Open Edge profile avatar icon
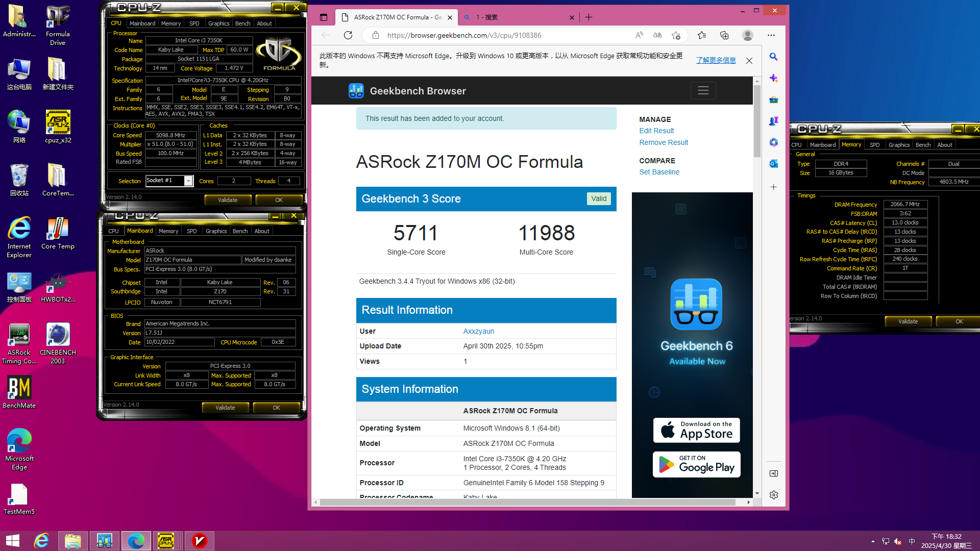The width and height of the screenshot is (980, 551). [x=748, y=35]
